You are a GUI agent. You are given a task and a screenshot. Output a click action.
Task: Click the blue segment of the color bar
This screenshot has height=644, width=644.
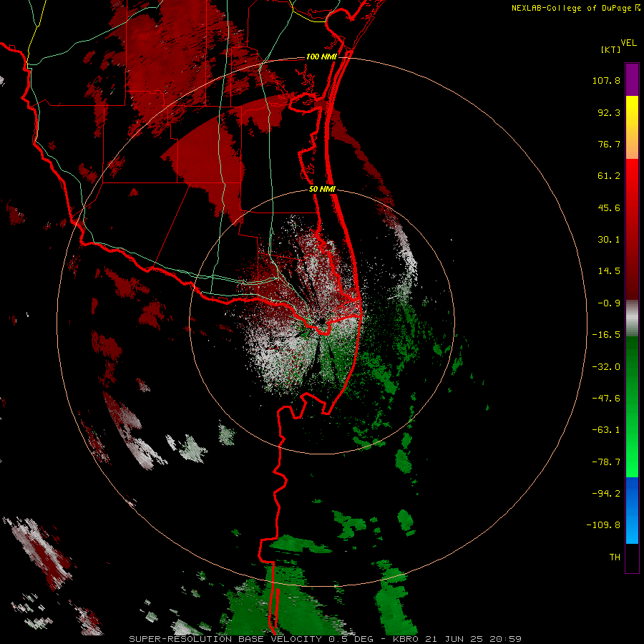[632, 510]
